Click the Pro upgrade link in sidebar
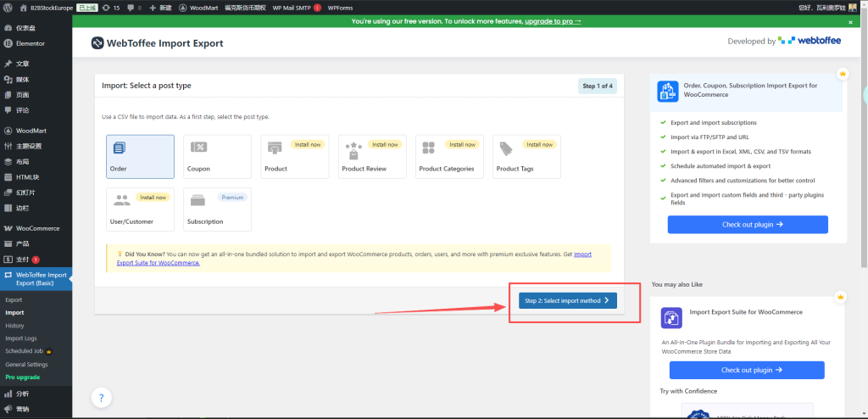Viewport: 868px width, 419px height. (x=22, y=377)
